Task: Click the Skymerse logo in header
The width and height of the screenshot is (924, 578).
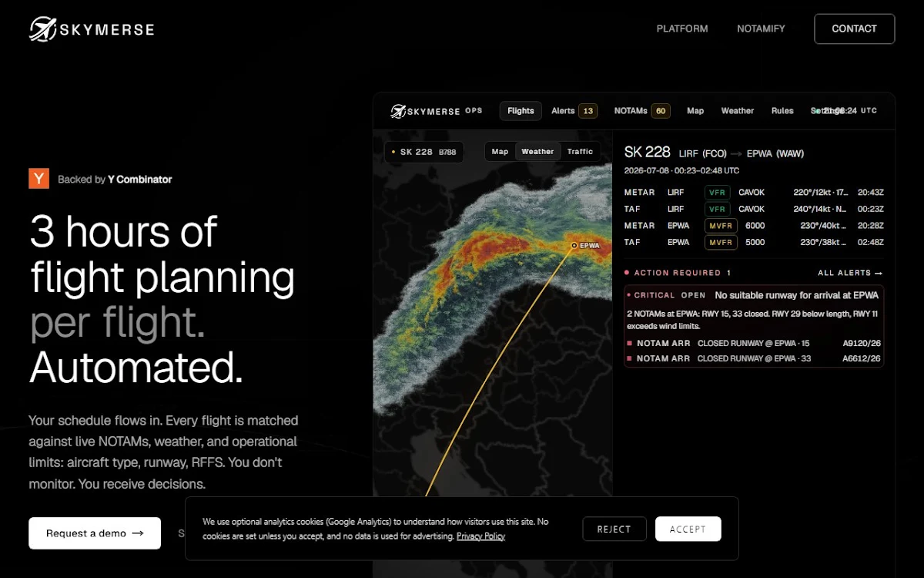Action: (92, 29)
